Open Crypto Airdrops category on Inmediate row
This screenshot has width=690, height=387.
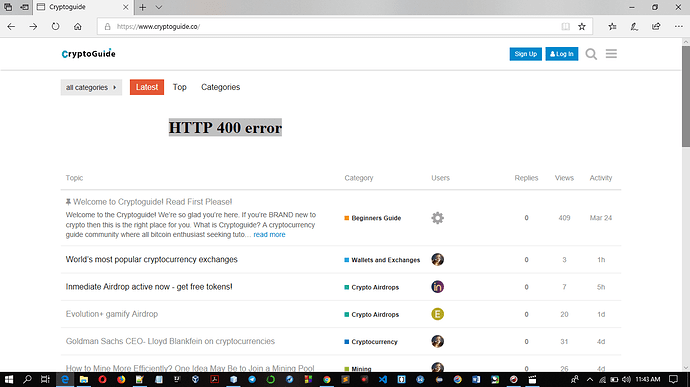coord(372,287)
